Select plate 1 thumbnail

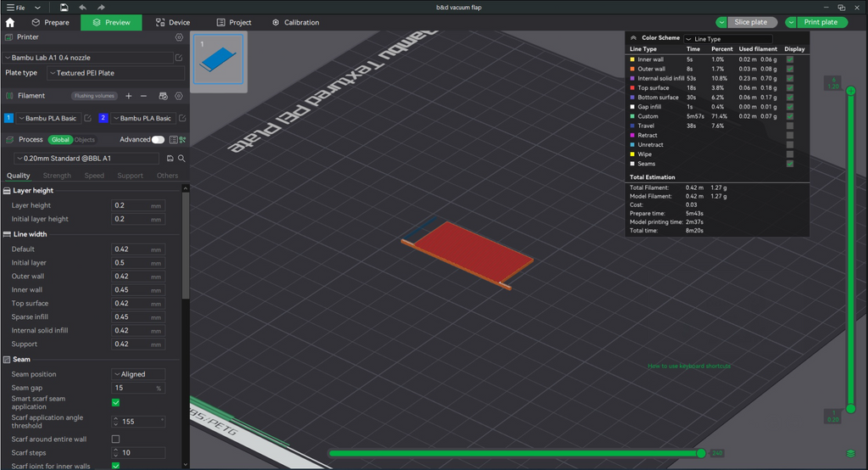[x=218, y=59]
